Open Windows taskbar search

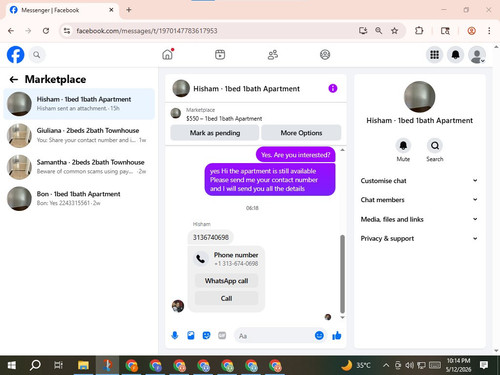tap(35, 365)
